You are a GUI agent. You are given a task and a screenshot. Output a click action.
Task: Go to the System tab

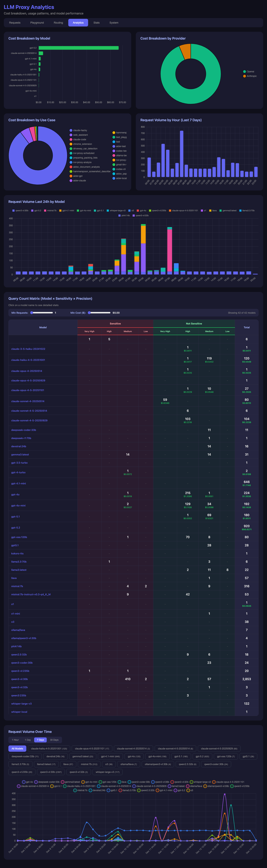pos(114,23)
